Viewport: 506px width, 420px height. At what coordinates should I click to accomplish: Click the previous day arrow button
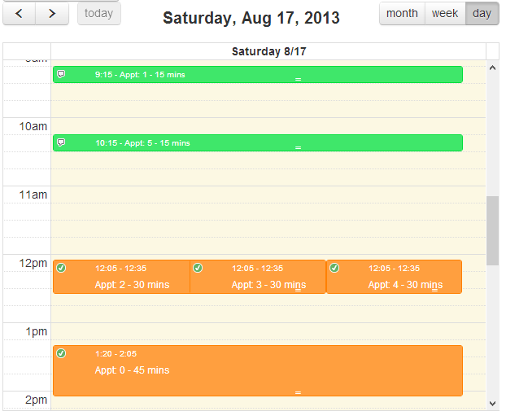pyautogui.click(x=20, y=14)
